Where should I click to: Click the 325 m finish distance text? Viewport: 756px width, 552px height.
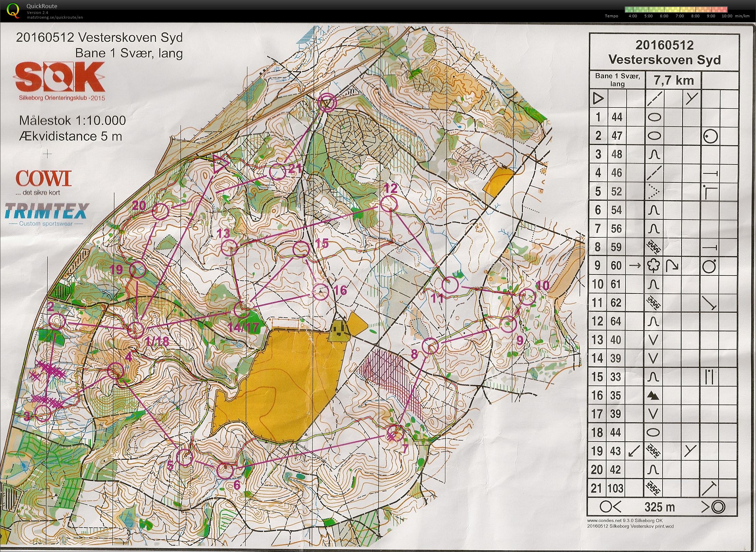coord(660,507)
